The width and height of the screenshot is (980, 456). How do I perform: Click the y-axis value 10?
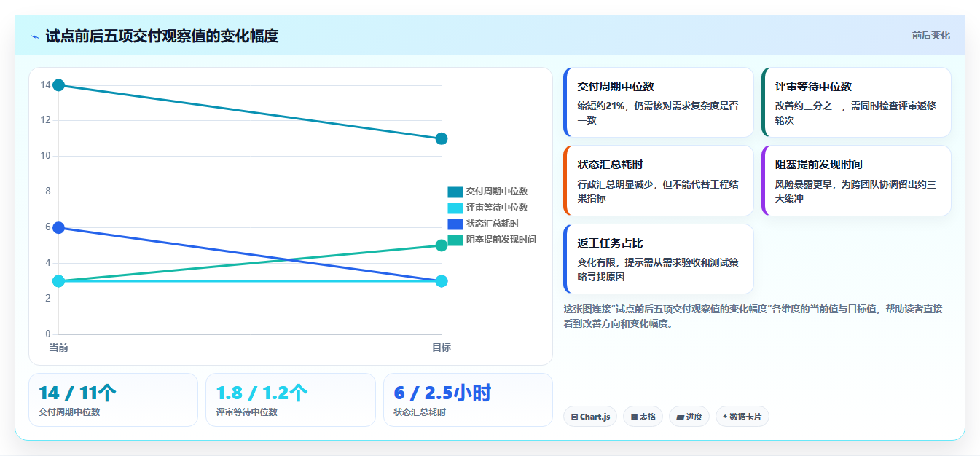pos(45,156)
